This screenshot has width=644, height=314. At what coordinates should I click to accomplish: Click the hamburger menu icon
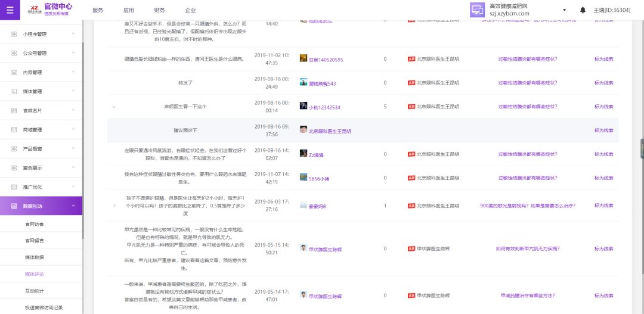point(10,10)
